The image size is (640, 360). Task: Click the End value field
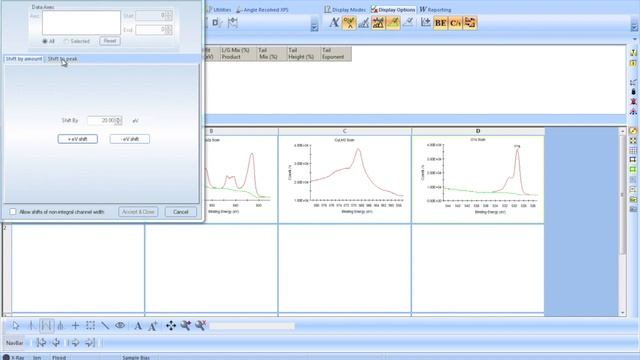click(153, 30)
